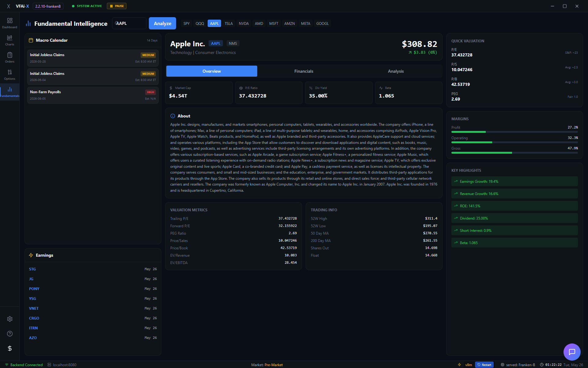The image size is (588, 368).
Task: Open the PONY earnings entry
Action: tap(93, 289)
